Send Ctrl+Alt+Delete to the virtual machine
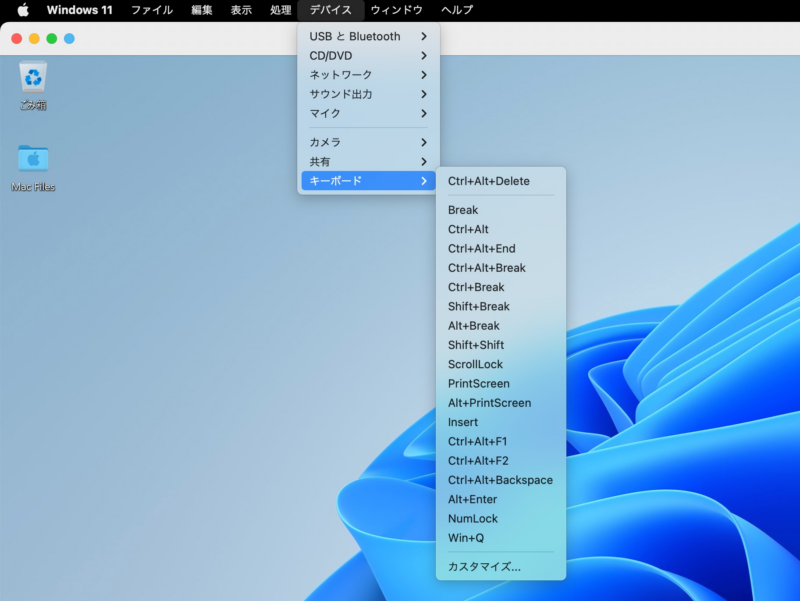The height and width of the screenshot is (601, 800). [501, 181]
